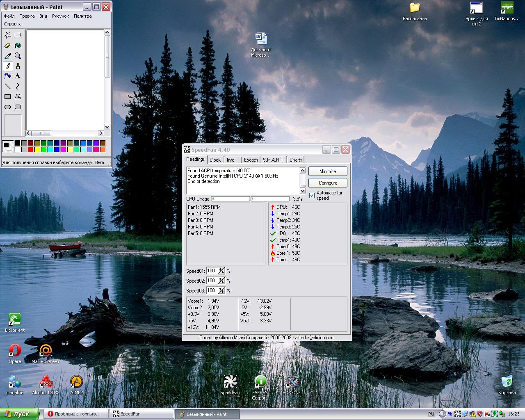Open the пуск Start menu
This screenshot has width=525, height=420.
click(20, 414)
